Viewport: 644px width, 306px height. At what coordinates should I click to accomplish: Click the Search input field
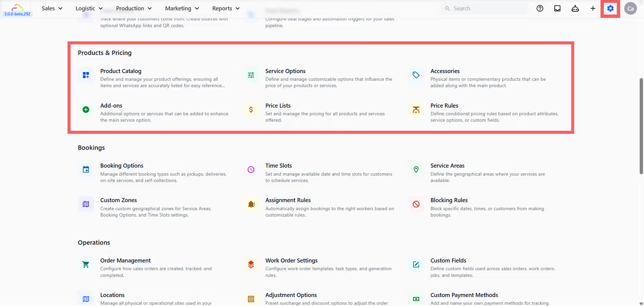(485, 8)
